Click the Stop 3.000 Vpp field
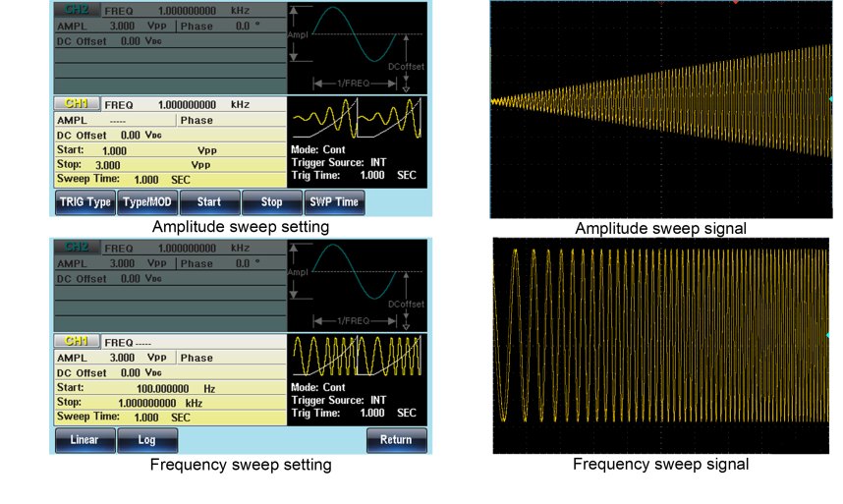The image size is (843, 504). [170, 165]
